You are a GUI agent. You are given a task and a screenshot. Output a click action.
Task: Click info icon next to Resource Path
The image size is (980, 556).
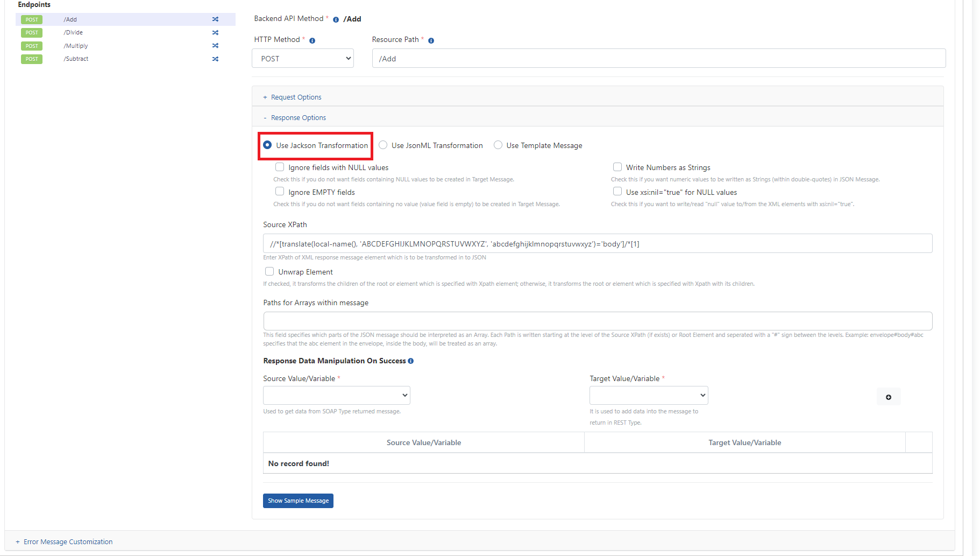click(x=431, y=40)
